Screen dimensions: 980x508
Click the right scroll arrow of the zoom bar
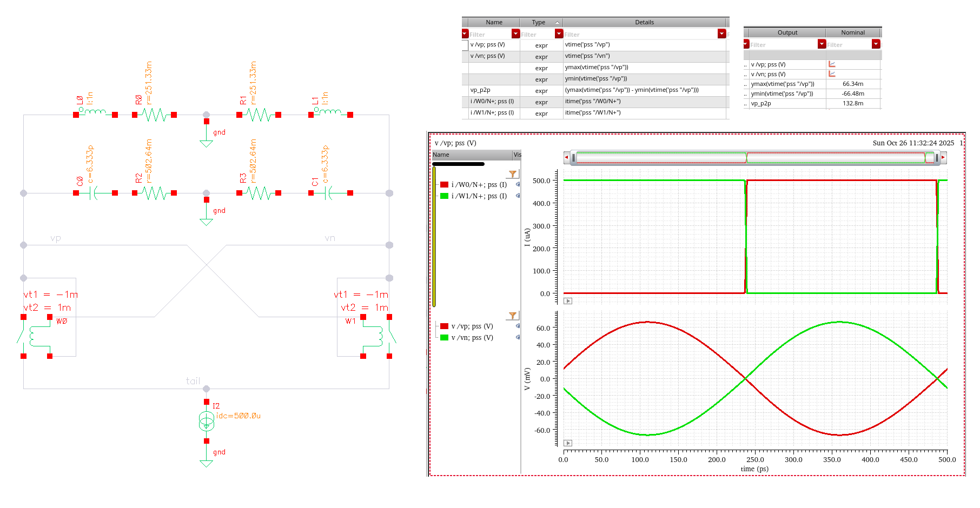pos(943,157)
